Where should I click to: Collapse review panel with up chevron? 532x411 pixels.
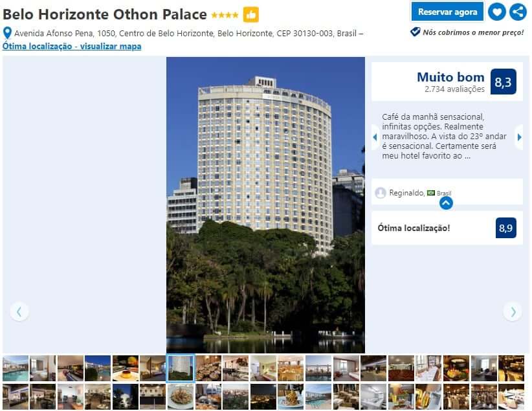[x=446, y=203]
